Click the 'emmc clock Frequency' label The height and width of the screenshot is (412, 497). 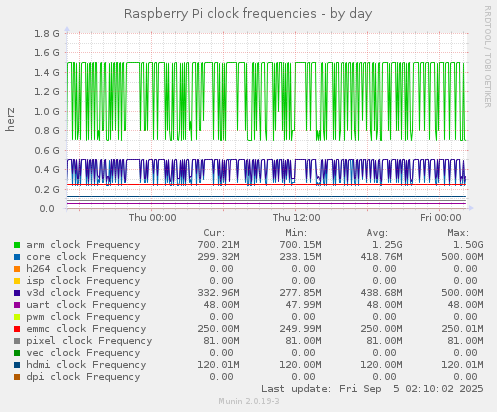(86, 329)
